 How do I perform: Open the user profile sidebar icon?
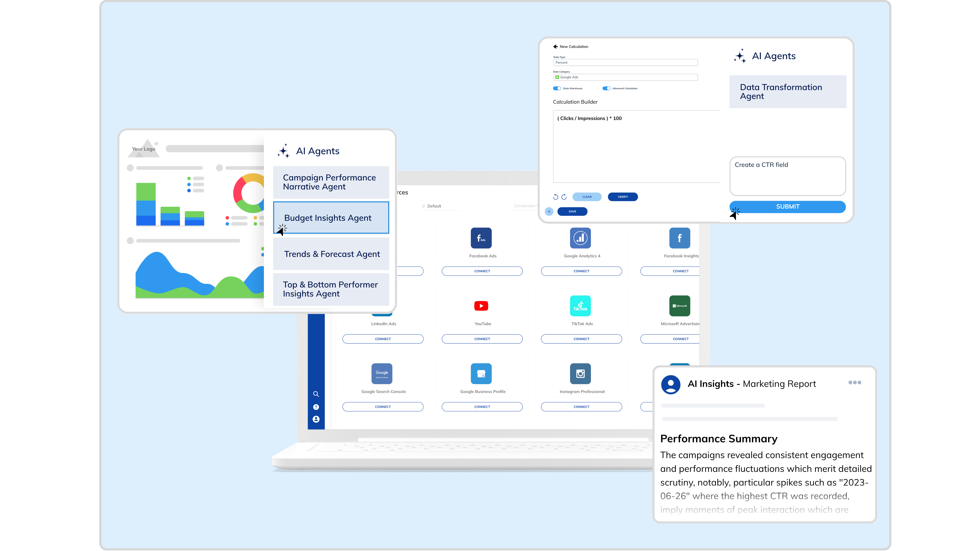coord(316,419)
